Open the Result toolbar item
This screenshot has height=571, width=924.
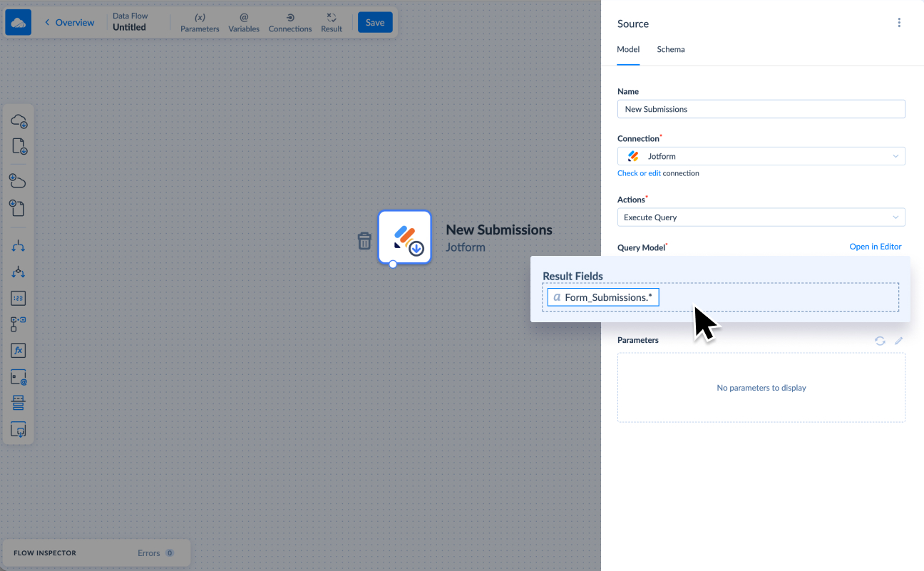[332, 23]
